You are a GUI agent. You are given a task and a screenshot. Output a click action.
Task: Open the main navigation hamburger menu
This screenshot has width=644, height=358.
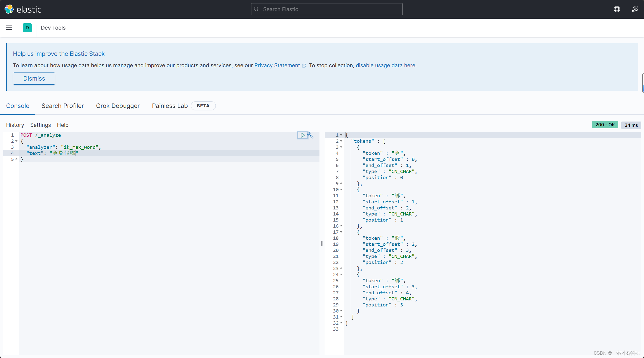pyautogui.click(x=9, y=28)
